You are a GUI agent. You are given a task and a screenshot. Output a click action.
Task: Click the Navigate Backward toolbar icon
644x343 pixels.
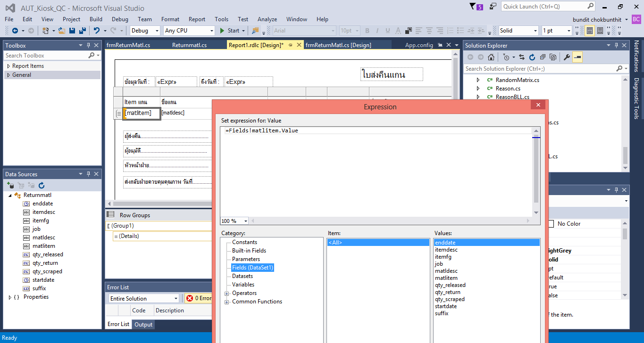(x=15, y=31)
